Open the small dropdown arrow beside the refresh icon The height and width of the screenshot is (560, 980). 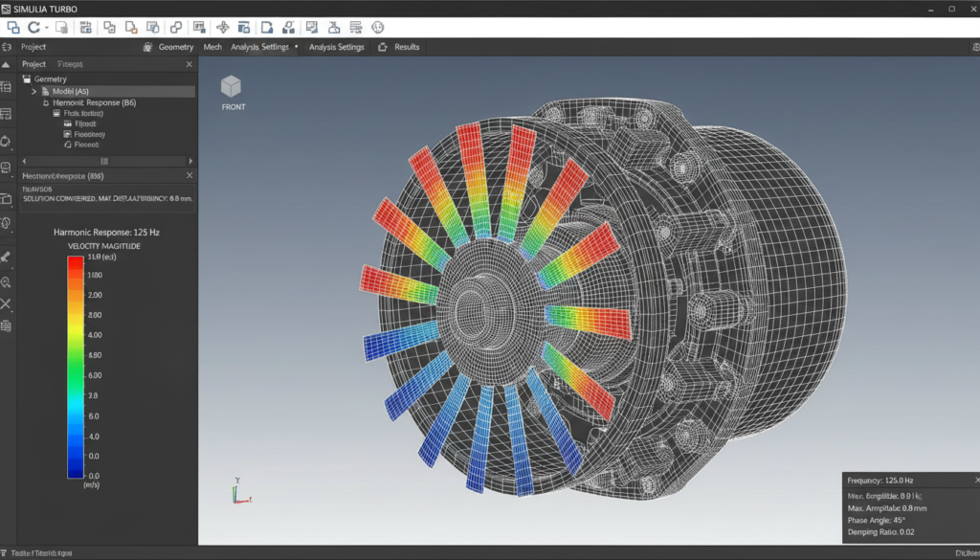point(47,28)
